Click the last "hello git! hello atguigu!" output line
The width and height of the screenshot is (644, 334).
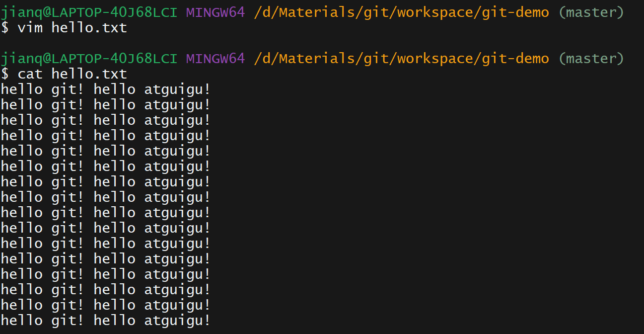coord(105,320)
